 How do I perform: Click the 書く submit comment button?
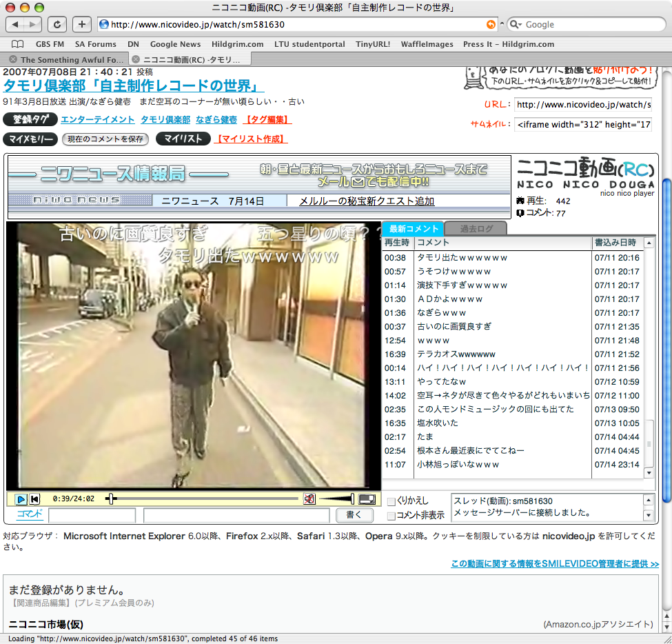(x=354, y=515)
